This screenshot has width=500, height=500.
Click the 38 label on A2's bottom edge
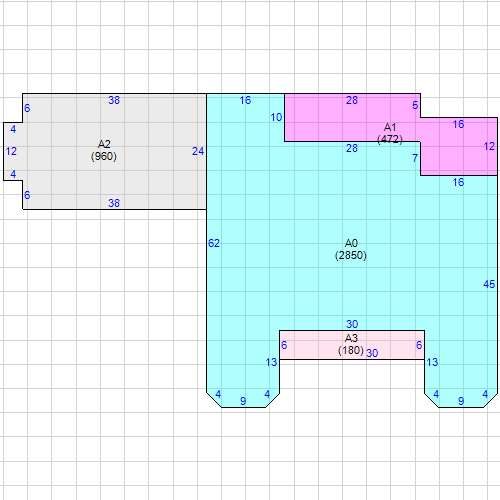pyautogui.click(x=114, y=203)
